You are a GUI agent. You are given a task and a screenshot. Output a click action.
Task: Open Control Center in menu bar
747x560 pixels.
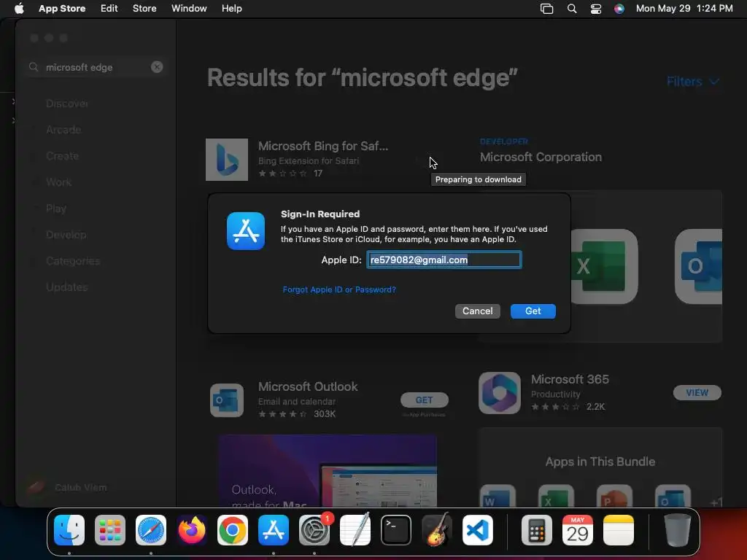coord(595,9)
